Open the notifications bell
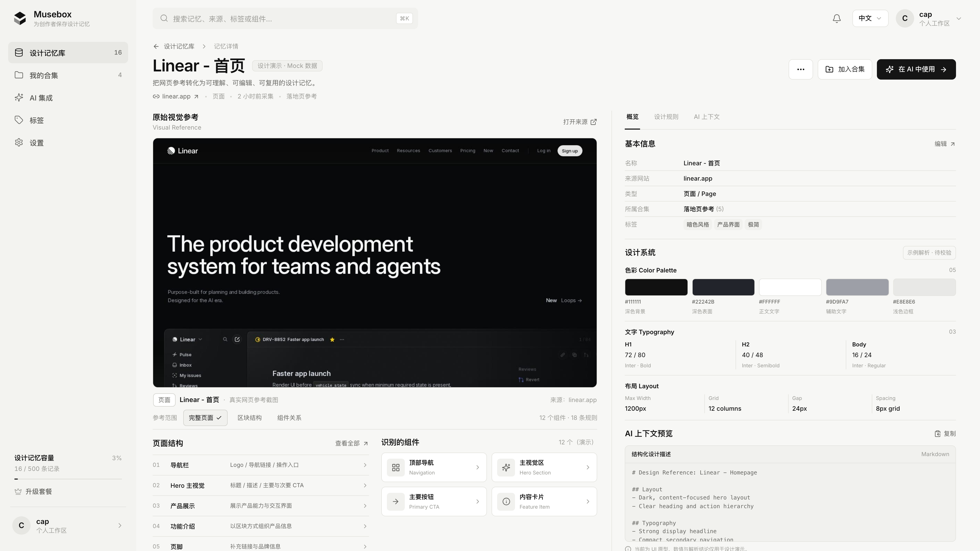The height and width of the screenshot is (551, 980). (x=837, y=18)
